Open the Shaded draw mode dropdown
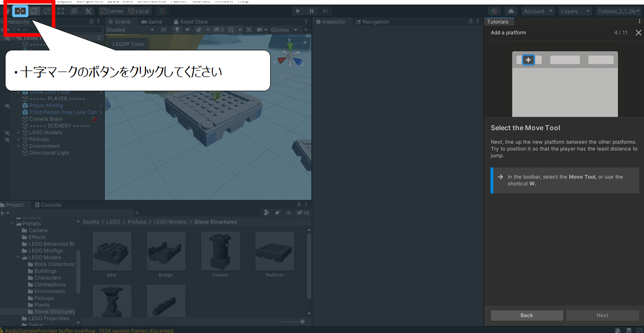The height and width of the screenshot is (333, 644). point(130,30)
